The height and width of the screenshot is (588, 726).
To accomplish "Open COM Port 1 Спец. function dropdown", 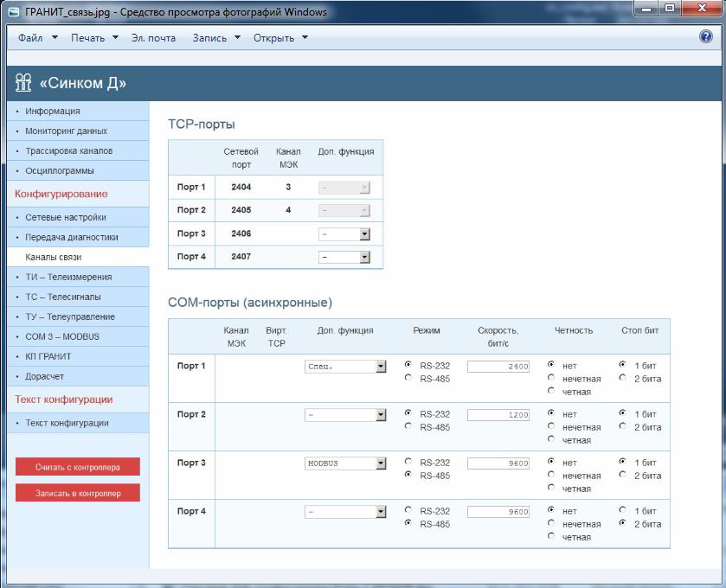I will pos(381,367).
